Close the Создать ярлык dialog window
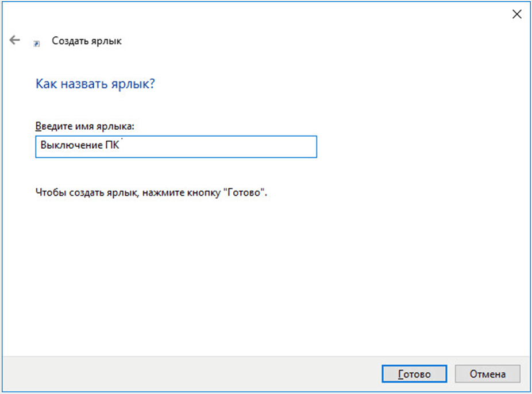This screenshot has width=532, height=394. tap(516, 15)
